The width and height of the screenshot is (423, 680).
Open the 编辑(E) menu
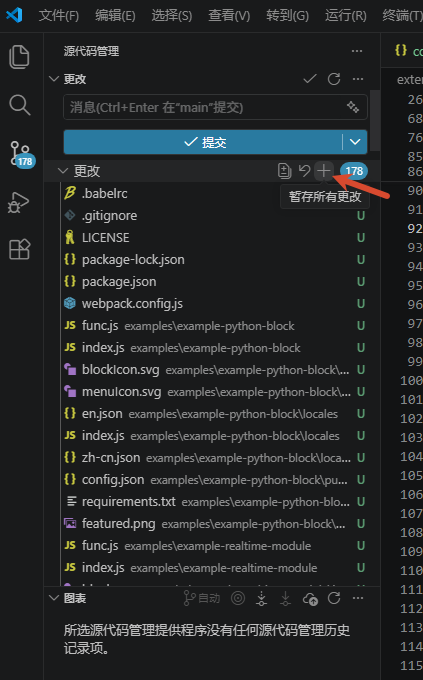[115, 16]
